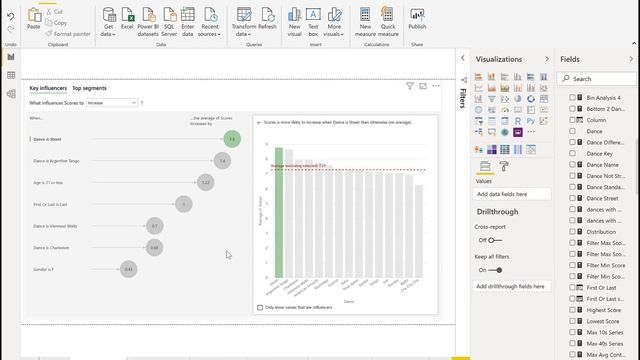Image resolution: width=640 pixels, height=360 pixels.
Task: Insert a Text box
Action: coord(313,22)
